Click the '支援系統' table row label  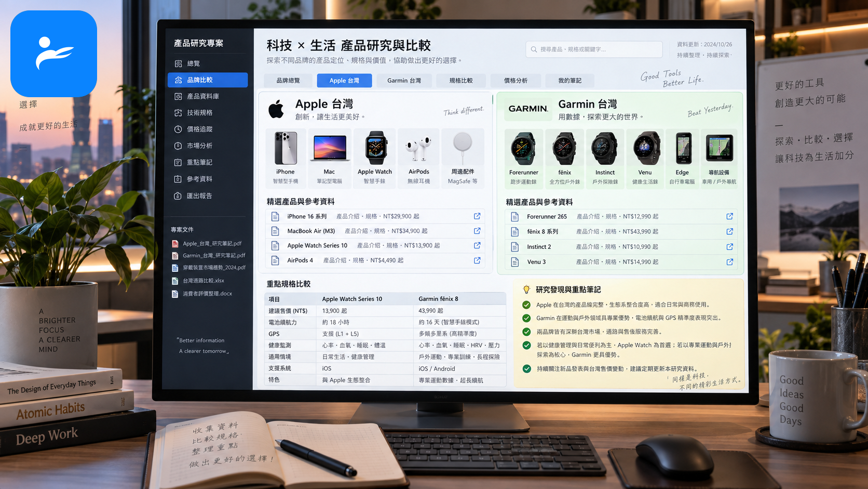pyautogui.click(x=279, y=368)
